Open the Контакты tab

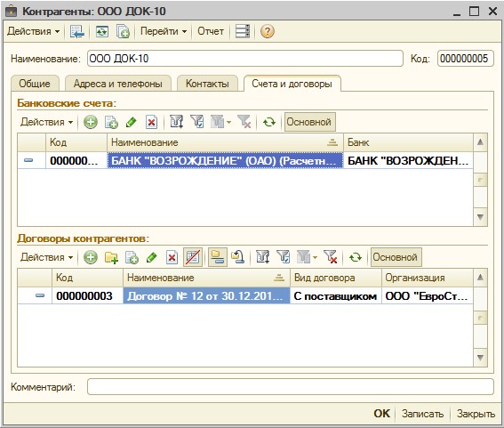[207, 84]
